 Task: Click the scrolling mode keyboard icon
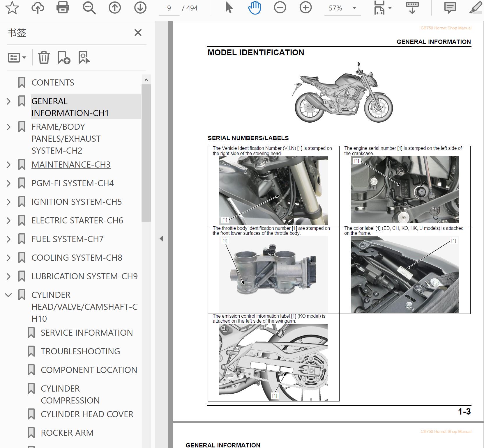pyautogui.click(x=412, y=8)
